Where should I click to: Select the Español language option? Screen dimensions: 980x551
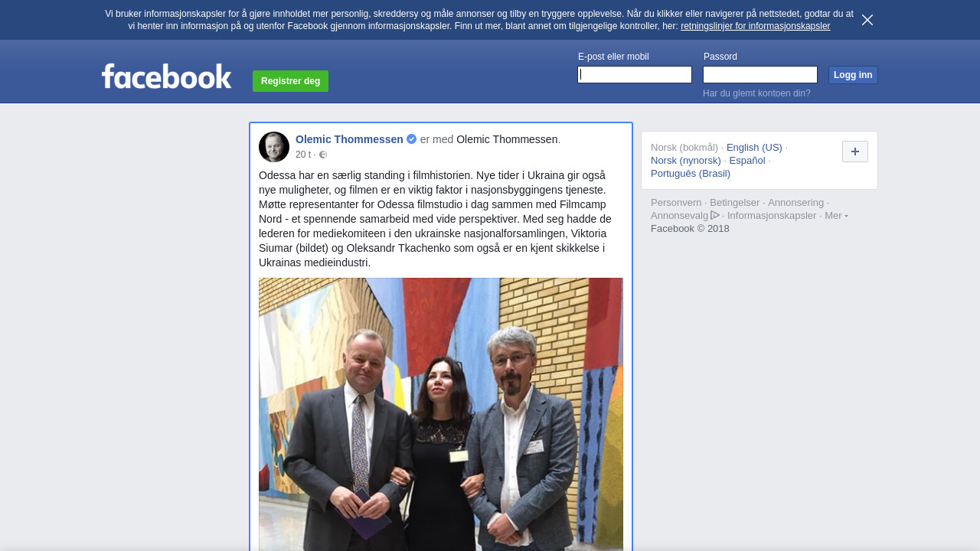coord(747,161)
